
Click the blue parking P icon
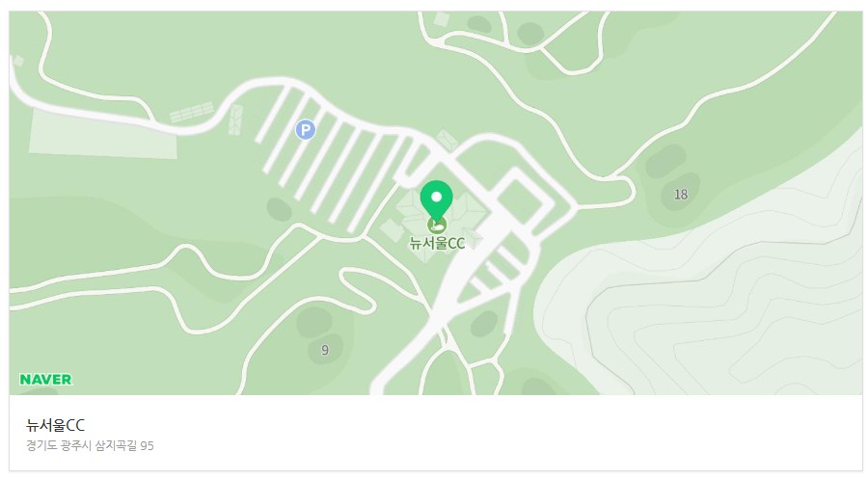[x=305, y=130]
